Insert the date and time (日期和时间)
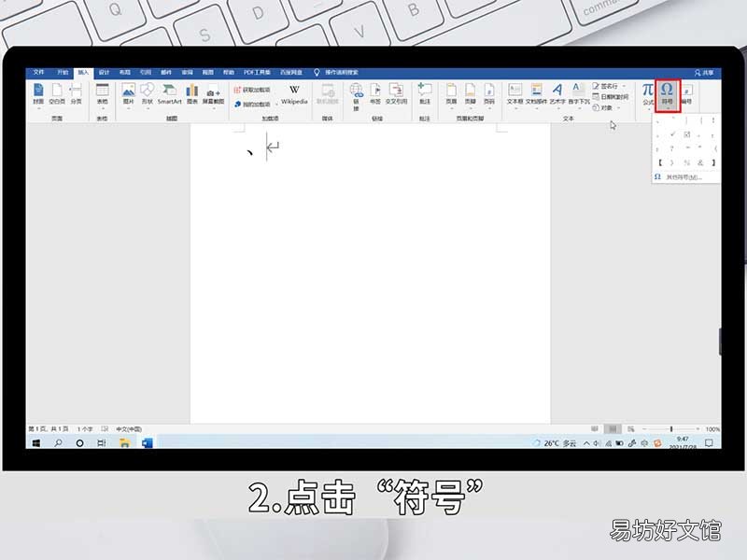 [x=611, y=97]
